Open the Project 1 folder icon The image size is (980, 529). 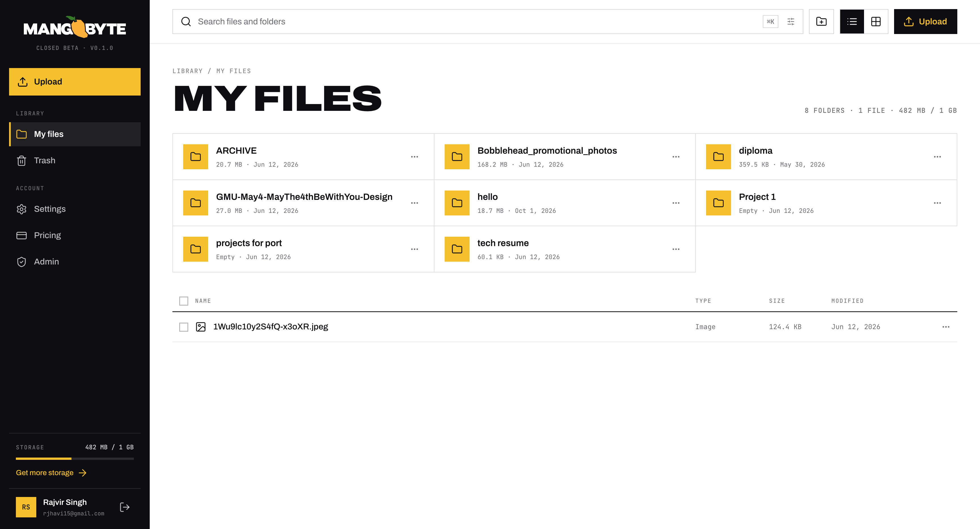pyautogui.click(x=718, y=203)
